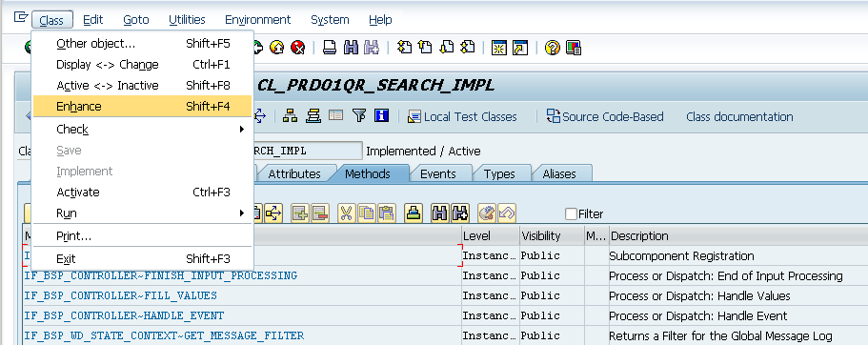
Task: Create New Session icon
Action: tap(499, 48)
